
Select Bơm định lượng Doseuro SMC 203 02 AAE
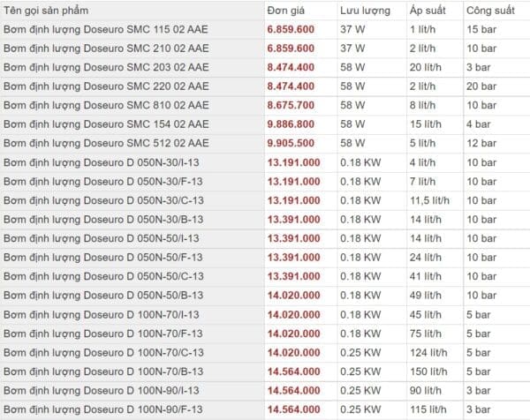pyautogui.click(x=106, y=67)
